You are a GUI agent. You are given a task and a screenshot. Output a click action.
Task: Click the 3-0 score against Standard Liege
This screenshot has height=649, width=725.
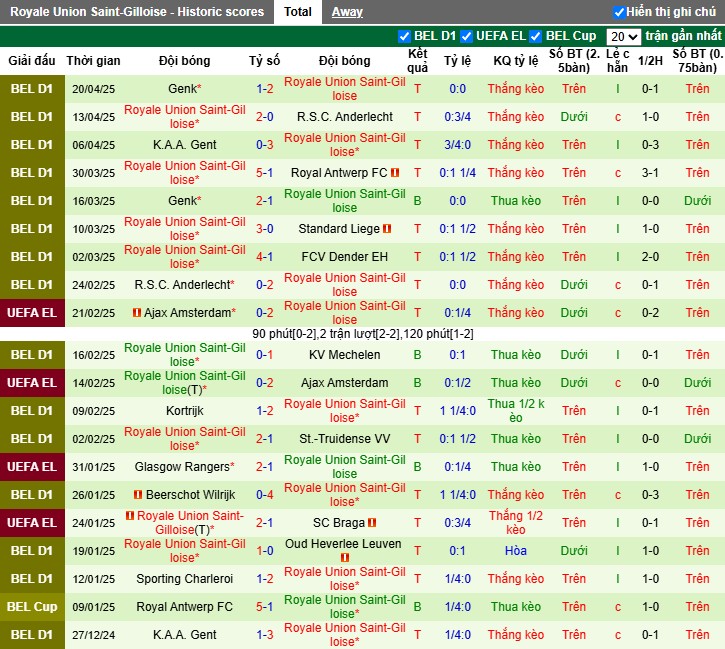pos(264,229)
